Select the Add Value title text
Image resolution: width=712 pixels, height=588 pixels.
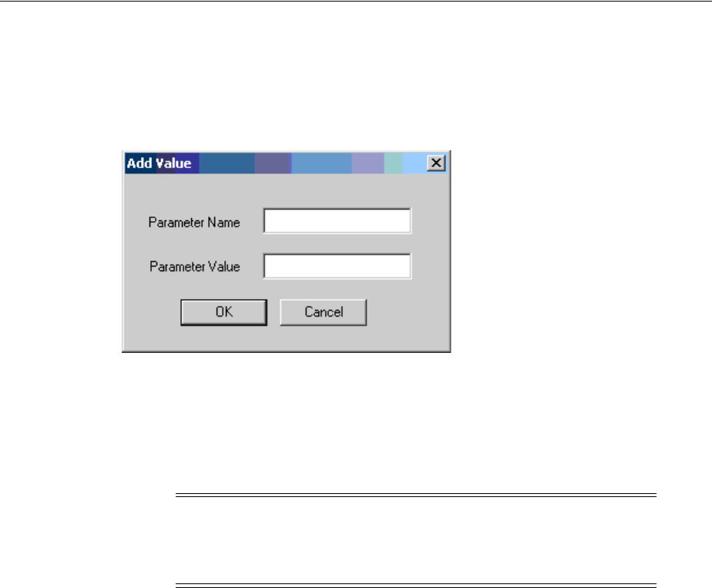click(x=159, y=163)
